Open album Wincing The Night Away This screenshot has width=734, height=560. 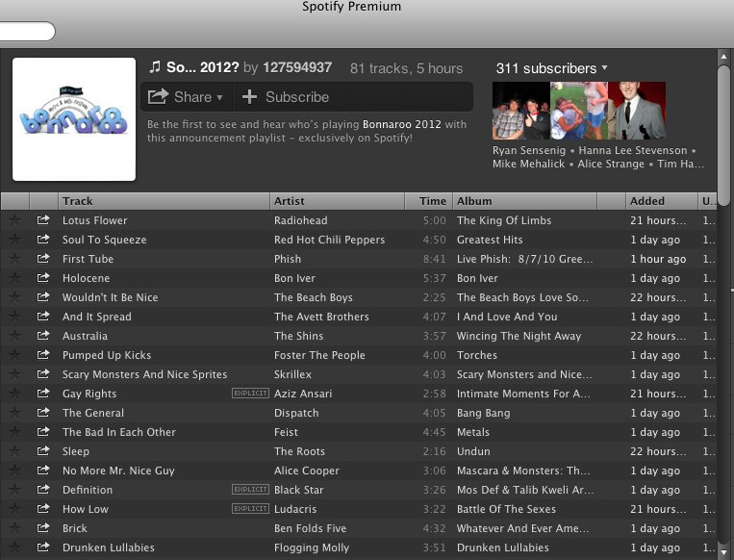(x=519, y=336)
